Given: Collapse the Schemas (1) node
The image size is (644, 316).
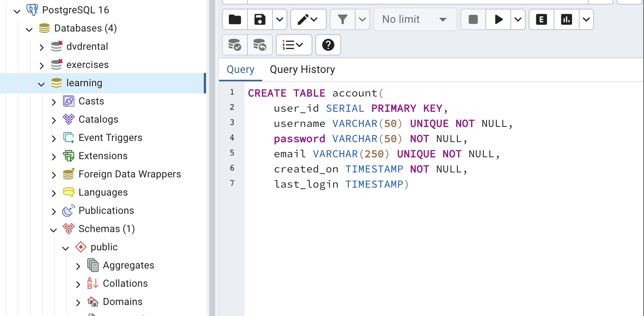Looking at the screenshot, I should (x=53, y=229).
